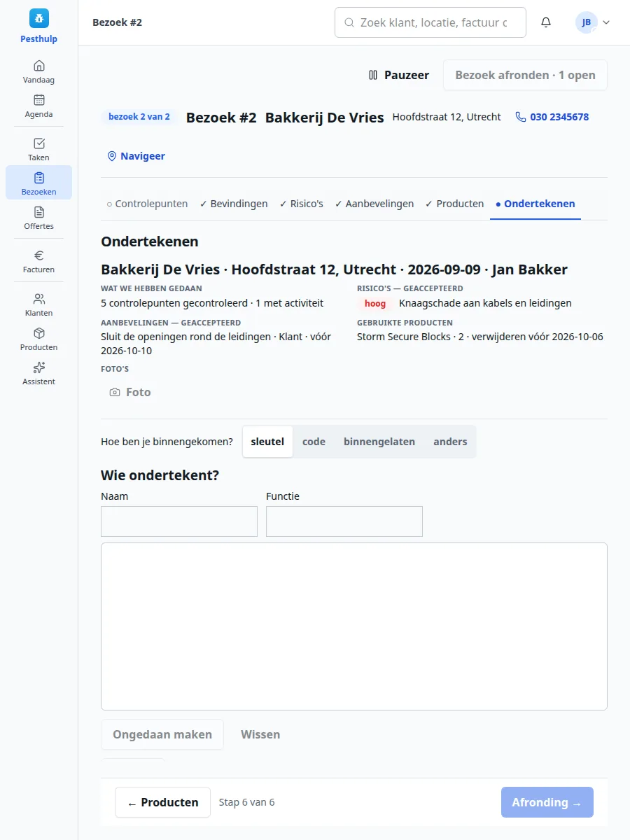The image size is (630, 840).
Task: Click text Knaagschade aan kabels en leidingen
Action: tap(485, 303)
